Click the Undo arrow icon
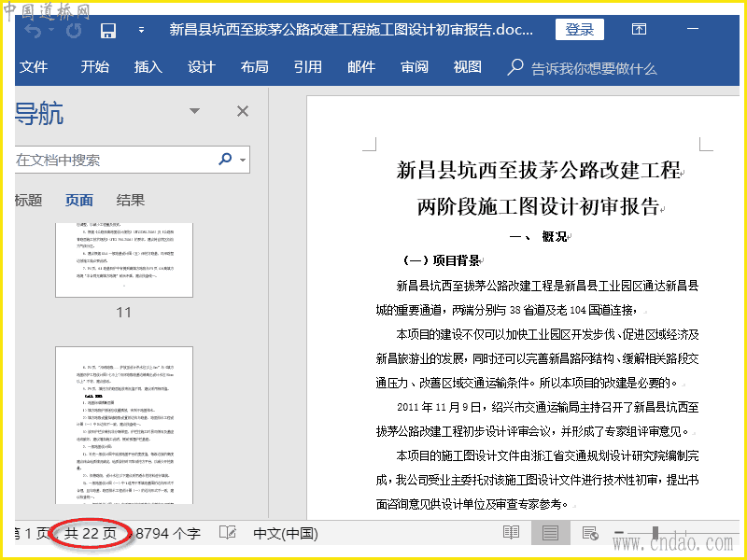747x560 pixels. [x=34, y=31]
